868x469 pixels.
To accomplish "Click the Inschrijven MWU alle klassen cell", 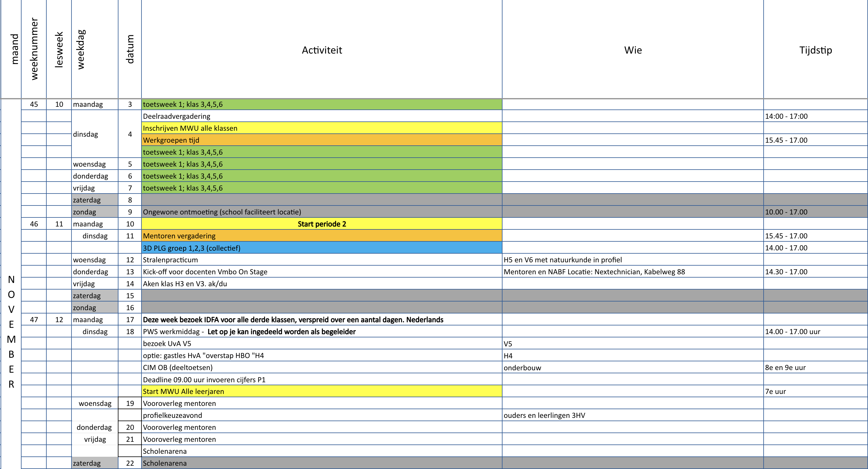I will click(x=322, y=128).
